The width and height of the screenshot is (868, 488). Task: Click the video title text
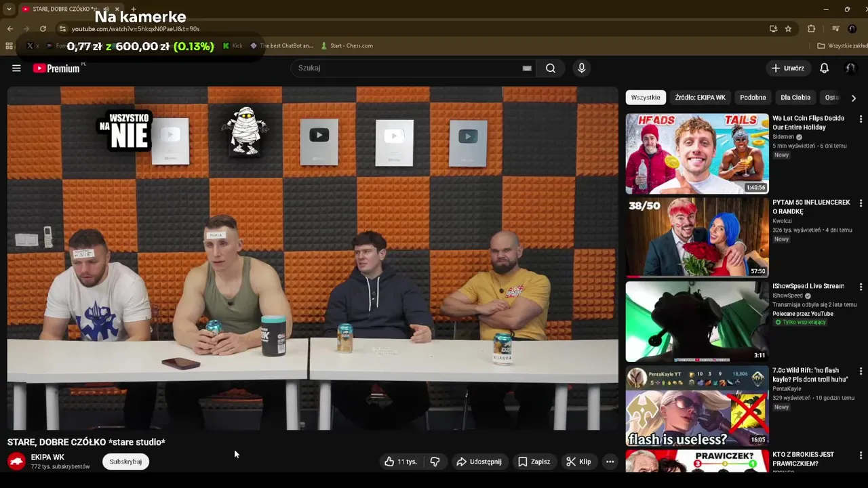86,442
